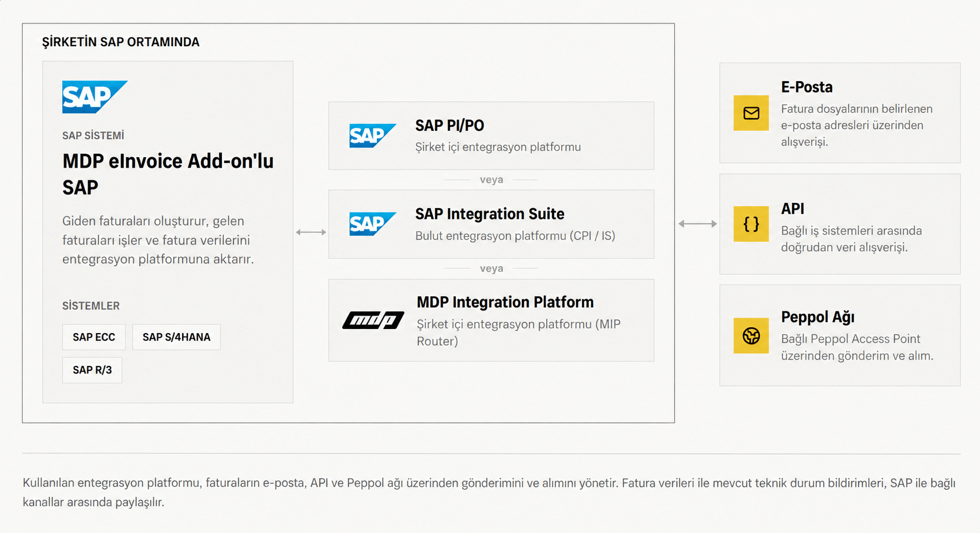
Task: Click 'Bulut entegrasyon platformu (CPI / IS)' text
Action: pyautogui.click(x=515, y=236)
